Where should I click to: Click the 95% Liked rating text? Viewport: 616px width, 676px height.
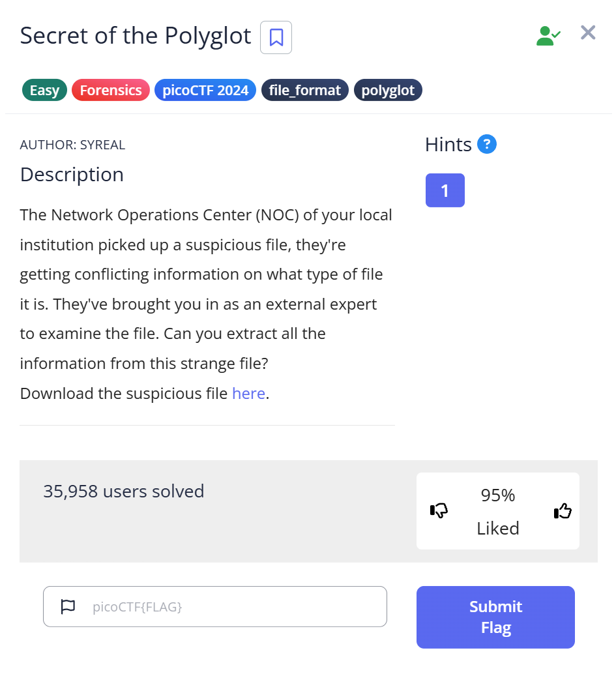pyautogui.click(x=498, y=512)
